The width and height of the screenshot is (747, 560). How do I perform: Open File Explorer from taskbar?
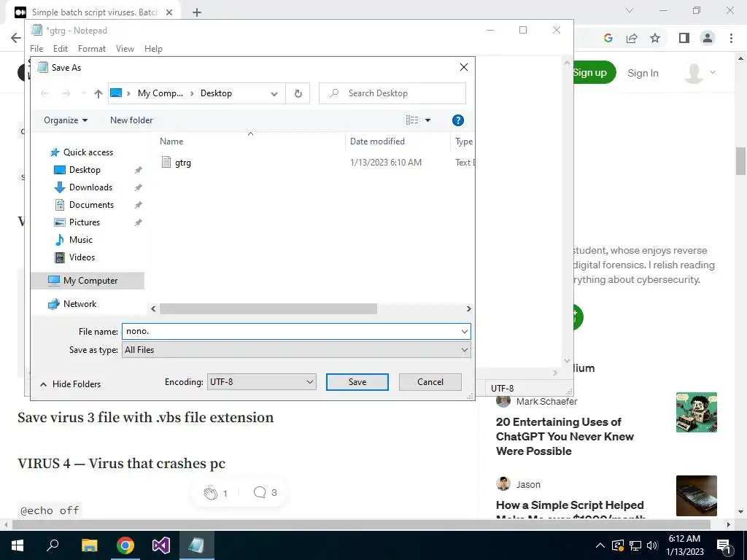(x=89, y=545)
